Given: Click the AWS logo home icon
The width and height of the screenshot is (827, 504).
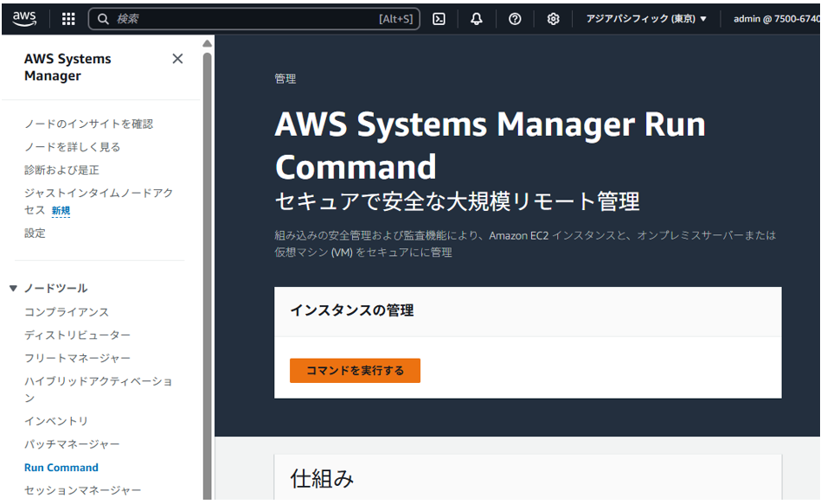Looking at the screenshot, I should point(24,18).
